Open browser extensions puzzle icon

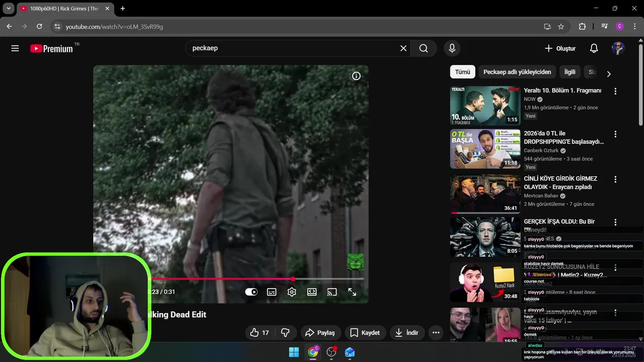pyautogui.click(x=582, y=27)
